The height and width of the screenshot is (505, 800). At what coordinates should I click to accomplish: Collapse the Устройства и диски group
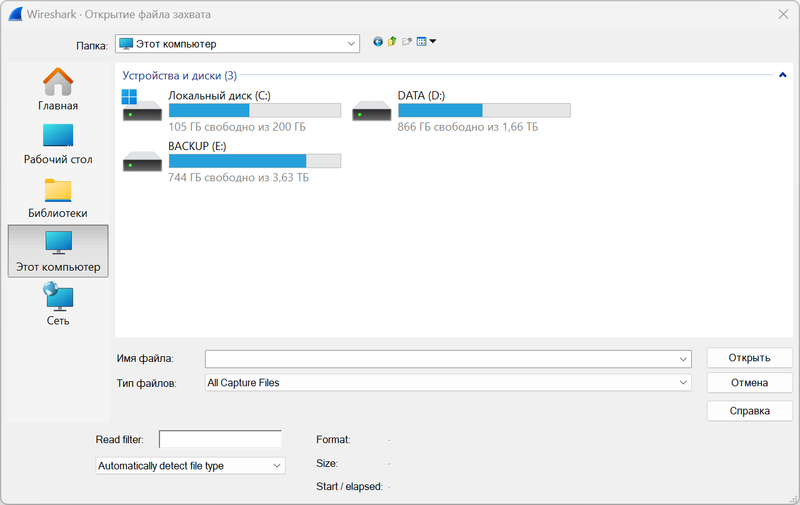click(783, 75)
